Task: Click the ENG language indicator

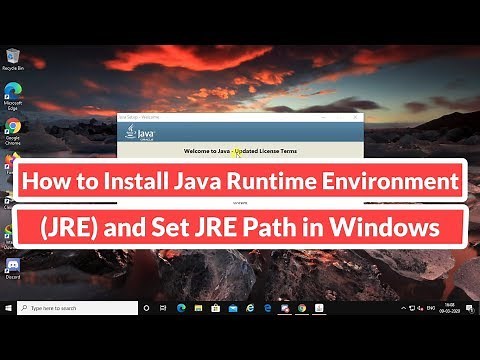Action: tap(431, 308)
